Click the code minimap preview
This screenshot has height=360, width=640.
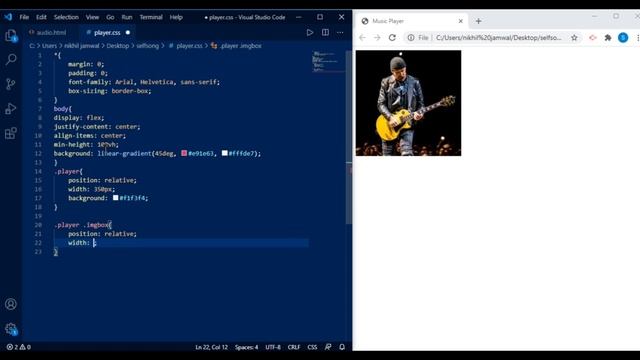[328, 62]
